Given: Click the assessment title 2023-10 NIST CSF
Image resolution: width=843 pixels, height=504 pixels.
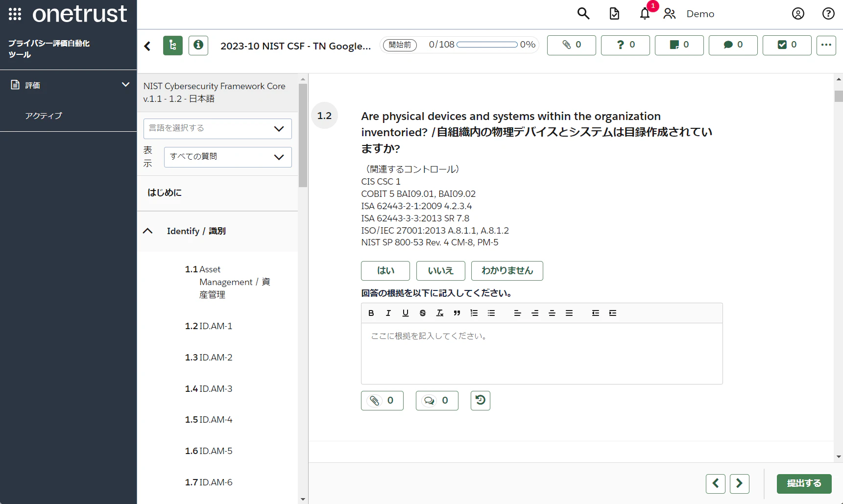Looking at the screenshot, I should pos(295,46).
